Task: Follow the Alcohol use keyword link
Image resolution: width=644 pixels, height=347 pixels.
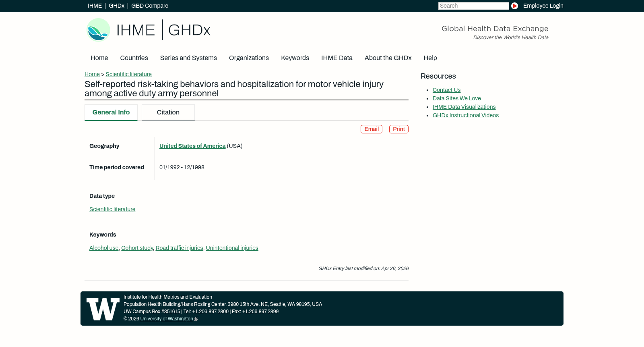Action: [x=104, y=248]
